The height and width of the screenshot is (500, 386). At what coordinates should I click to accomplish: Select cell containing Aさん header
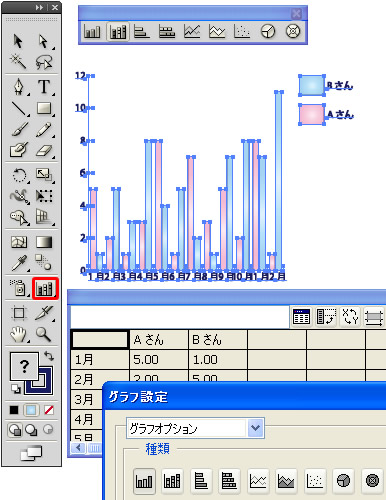point(159,340)
